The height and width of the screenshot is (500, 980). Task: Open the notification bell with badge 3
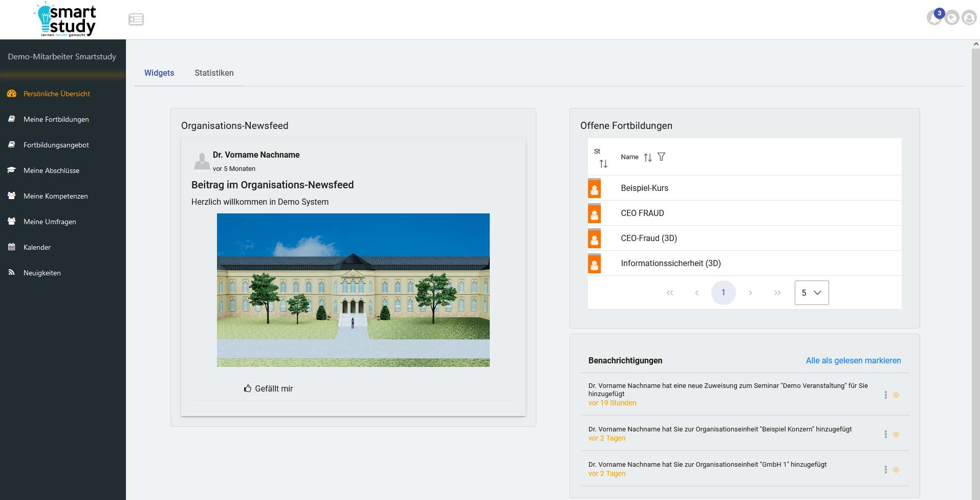click(x=934, y=18)
